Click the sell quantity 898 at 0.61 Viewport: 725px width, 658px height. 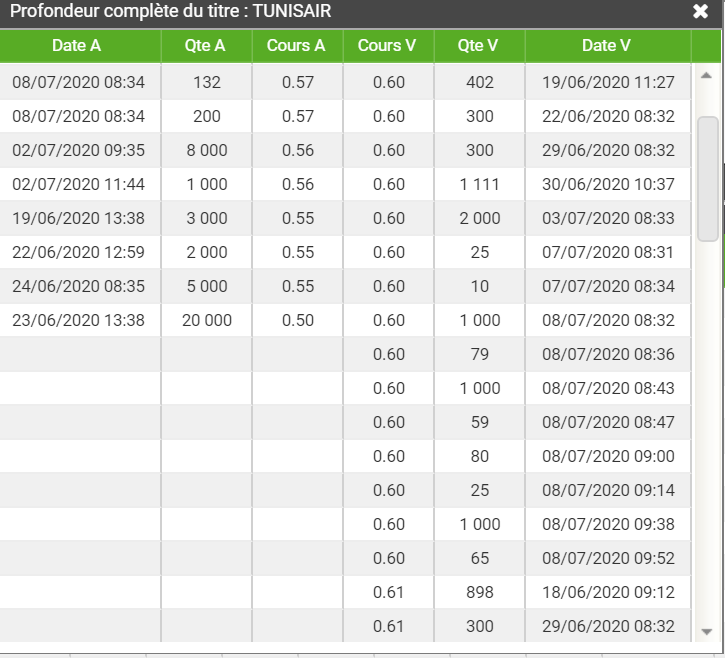(479, 592)
